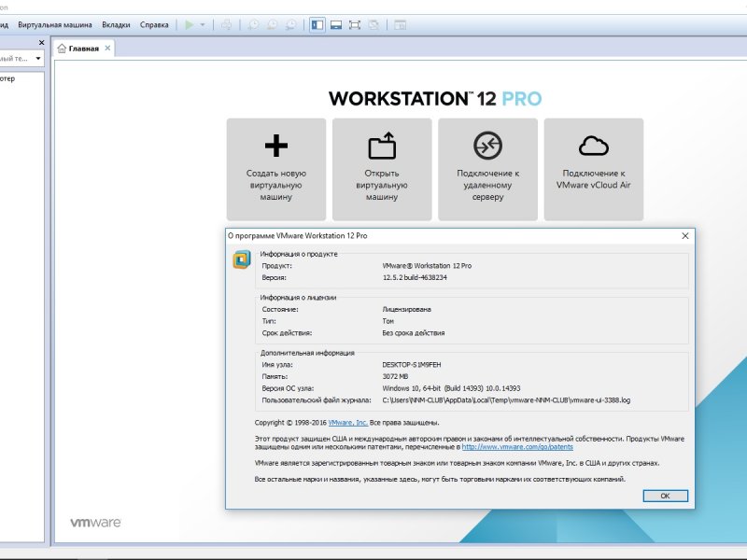The height and width of the screenshot is (560, 747).
Task: Close the library side panel
Action: pyautogui.click(x=41, y=42)
